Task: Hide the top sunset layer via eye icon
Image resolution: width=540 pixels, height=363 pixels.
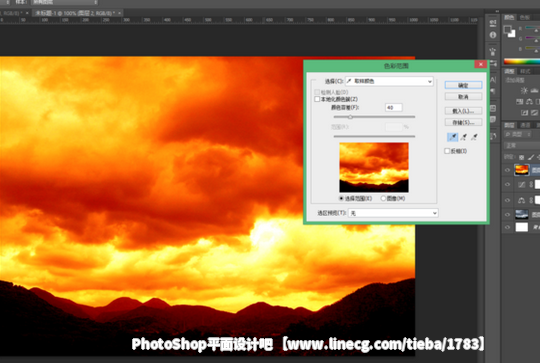Action: click(507, 170)
